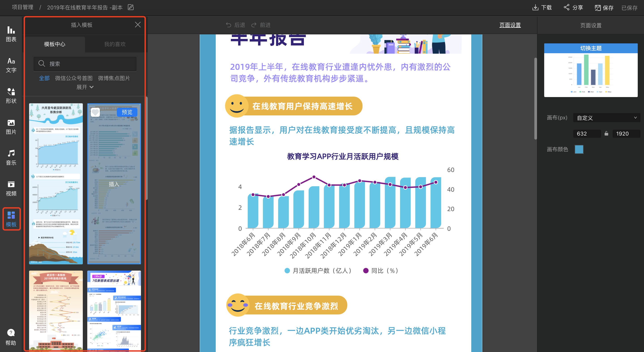
Task: Favorite the hovered template with heart icon
Action: point(95,112)
